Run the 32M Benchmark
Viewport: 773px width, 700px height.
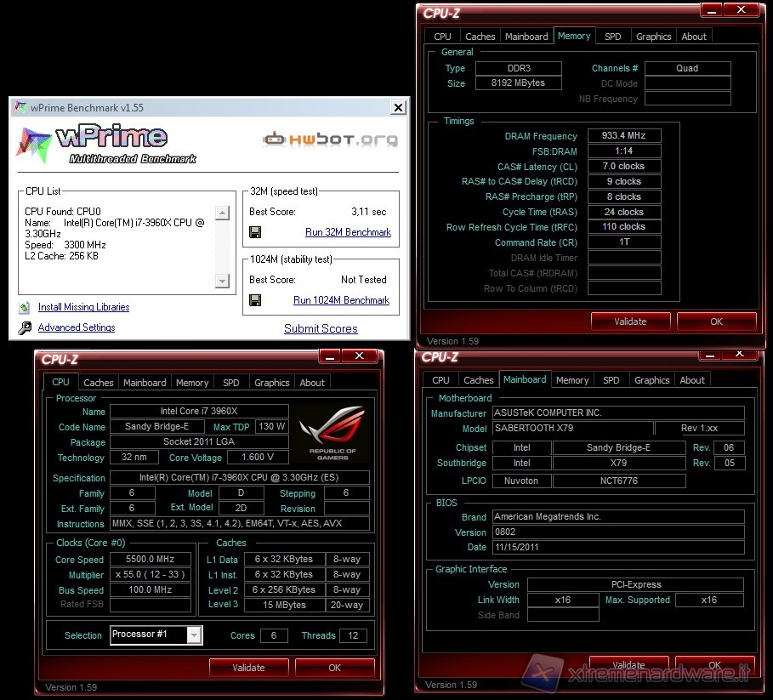pyautogui.click(x=348, y=232)
